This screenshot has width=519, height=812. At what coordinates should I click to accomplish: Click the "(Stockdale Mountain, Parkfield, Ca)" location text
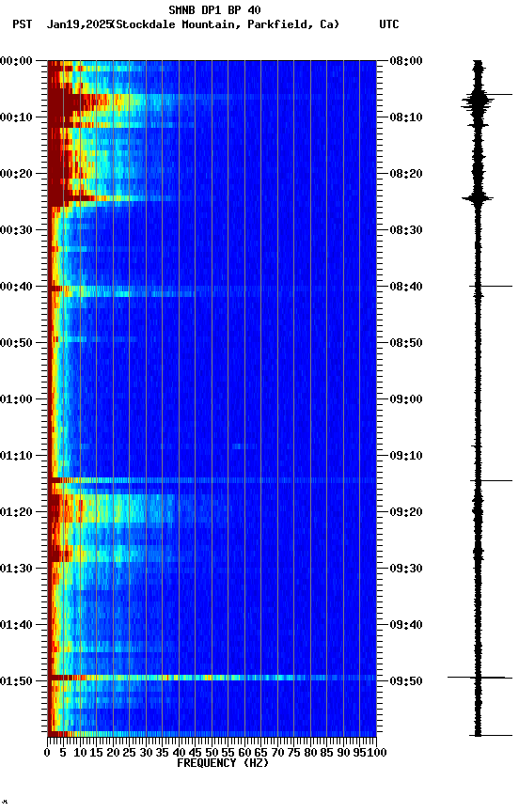(x=226, y=24)
